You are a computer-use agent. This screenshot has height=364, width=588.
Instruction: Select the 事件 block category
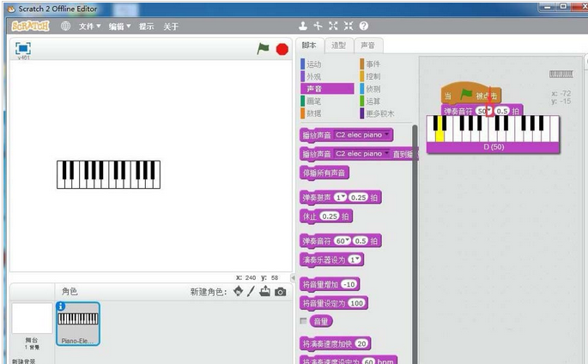(x=371, y=64)
